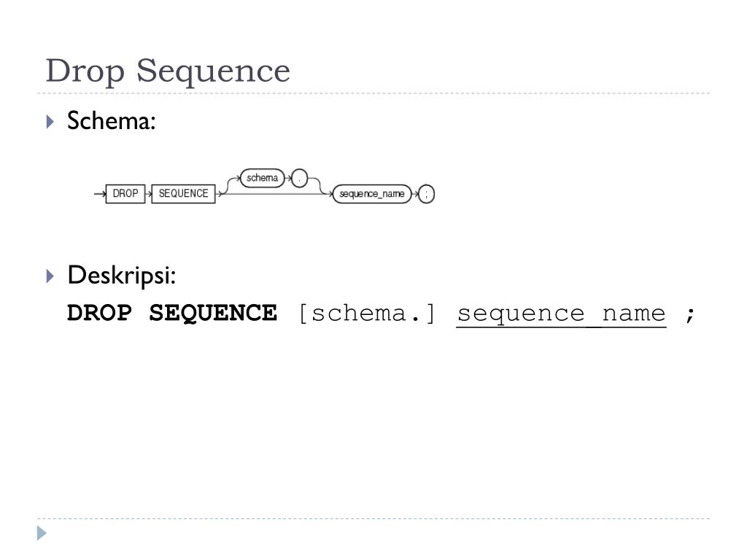Image resolution: width=747 pixels, height=560 pixels.
Task: Click the bold DROP word in code
Action: pos(99,314)
